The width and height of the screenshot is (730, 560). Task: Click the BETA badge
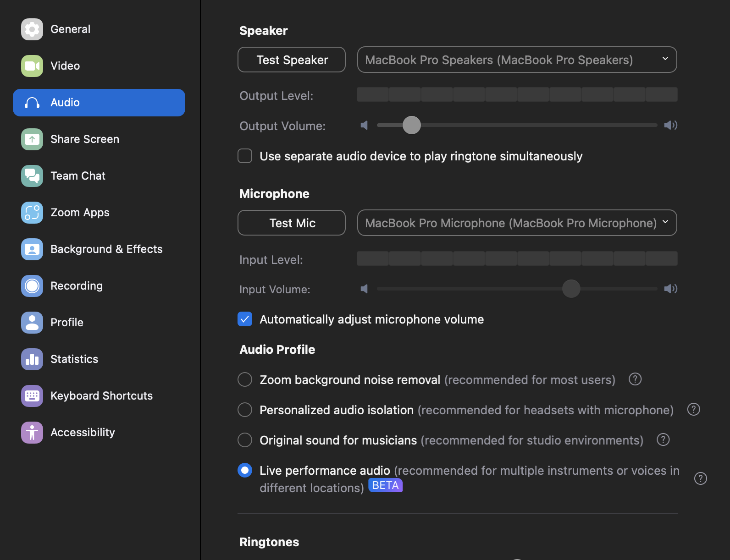(386, 485)
